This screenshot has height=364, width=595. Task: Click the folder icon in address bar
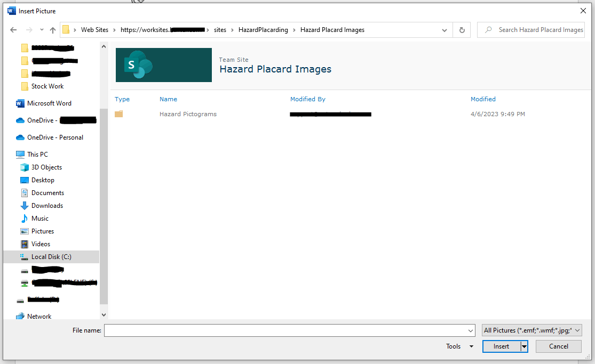pos(66,30)
